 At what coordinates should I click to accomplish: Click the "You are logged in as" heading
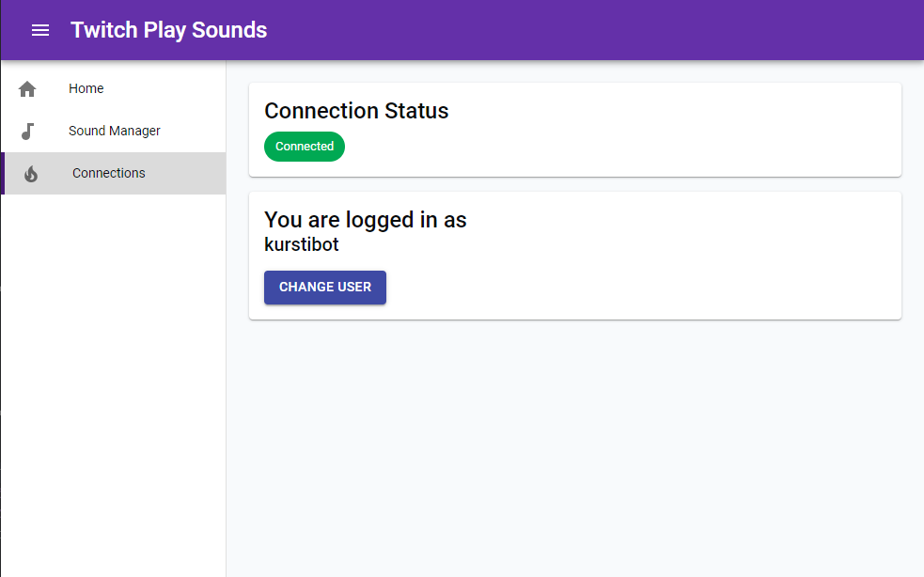point(365,220)
